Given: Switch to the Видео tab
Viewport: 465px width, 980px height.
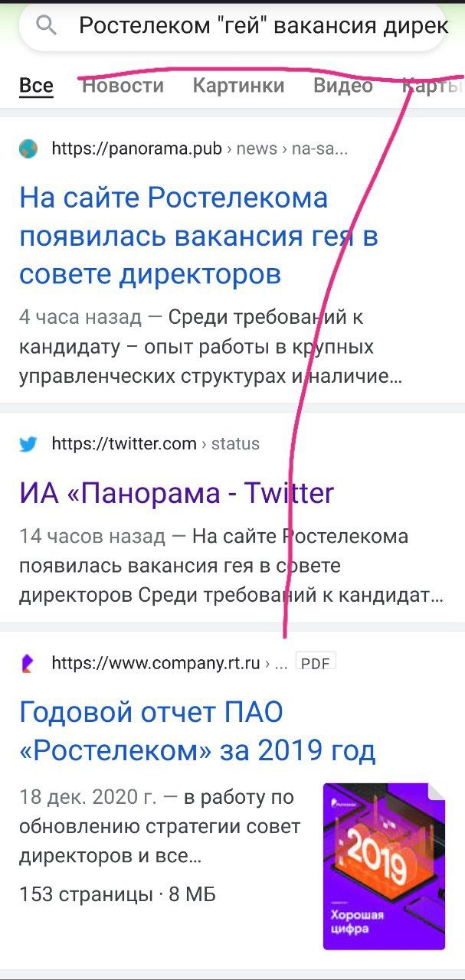Looking at the screenshot, I should click(x=343, y=86).
